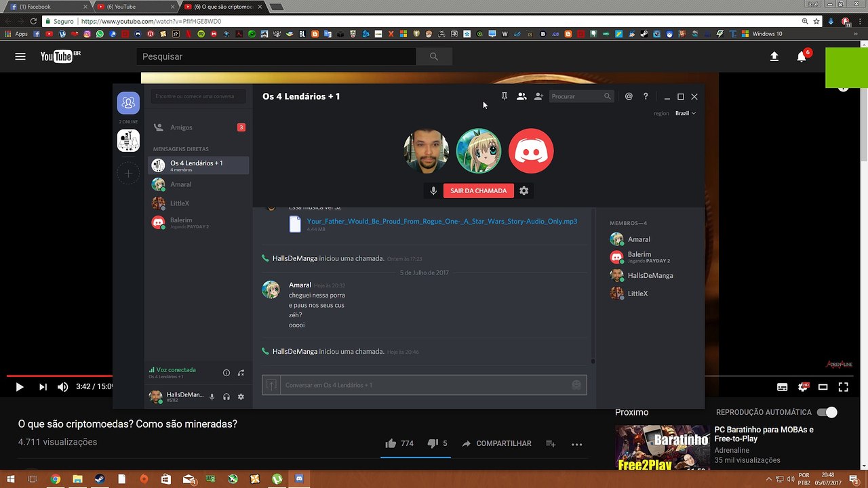Image resolution: width=868 pixels, height=488 pixels.
Task: Click the Conversar em Os 4 Lendários message field
Action: 425,385
